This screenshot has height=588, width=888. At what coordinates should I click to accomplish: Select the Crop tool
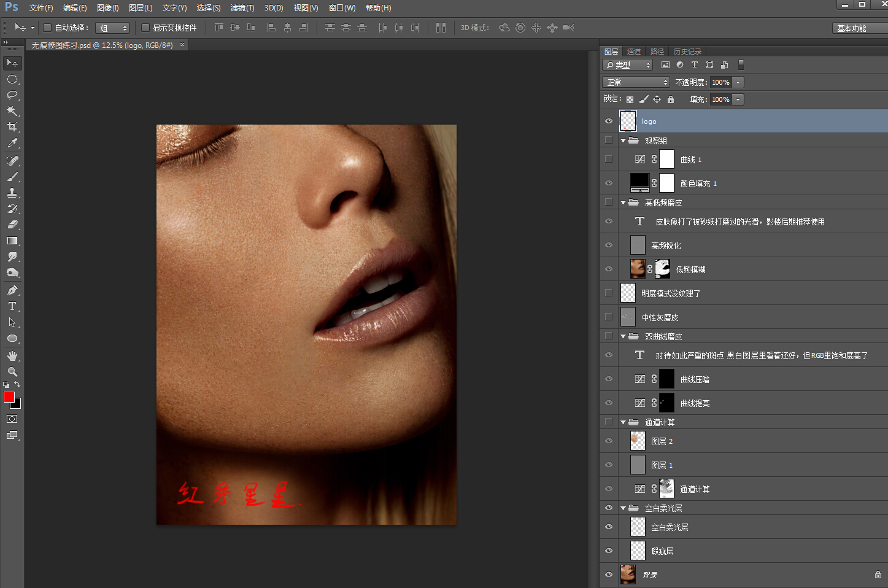click(12, 127)
